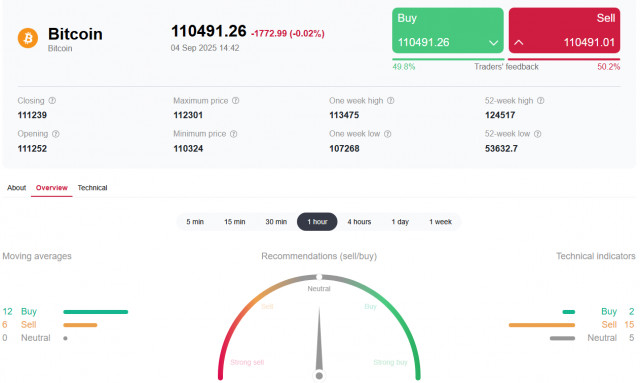Screen dimensions: 640x383
Task: Expand the Buy price down chevron
Action: pyautogui.click(x=493, y=42)
